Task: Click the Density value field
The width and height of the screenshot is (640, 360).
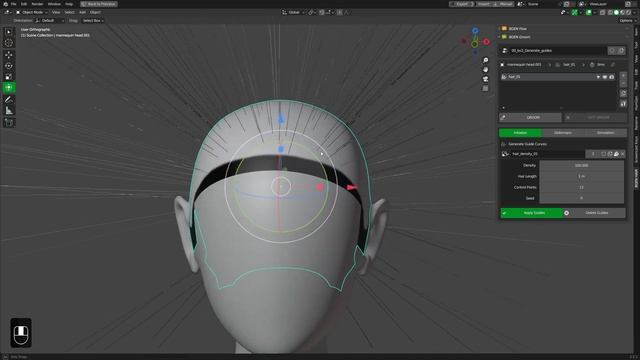Action: 582,165
